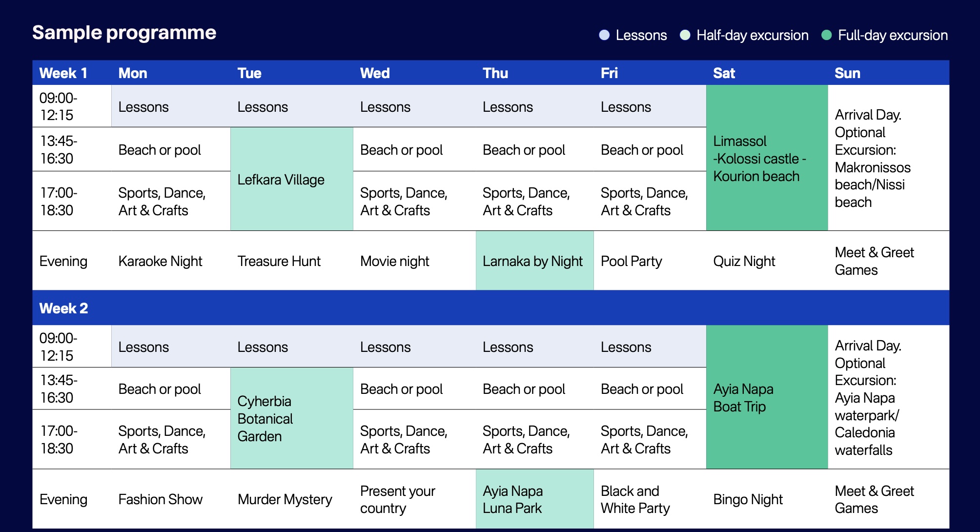Select the Bingo Night entry

pos(748,499)
